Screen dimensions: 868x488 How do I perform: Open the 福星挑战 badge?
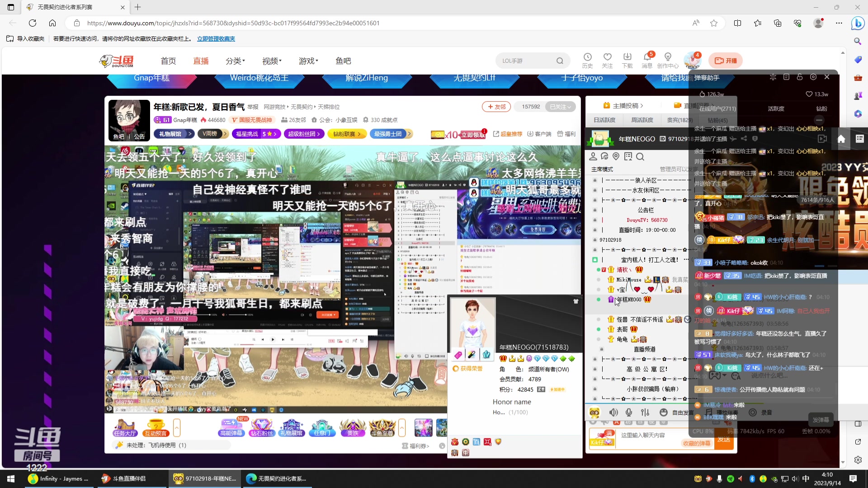coord(256,134)
